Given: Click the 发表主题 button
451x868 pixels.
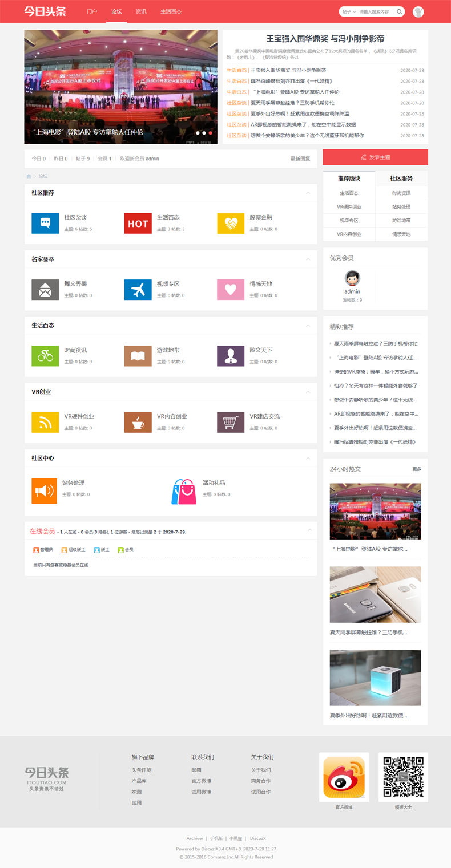Looking at the screenshot, I should tap(375, 157).
